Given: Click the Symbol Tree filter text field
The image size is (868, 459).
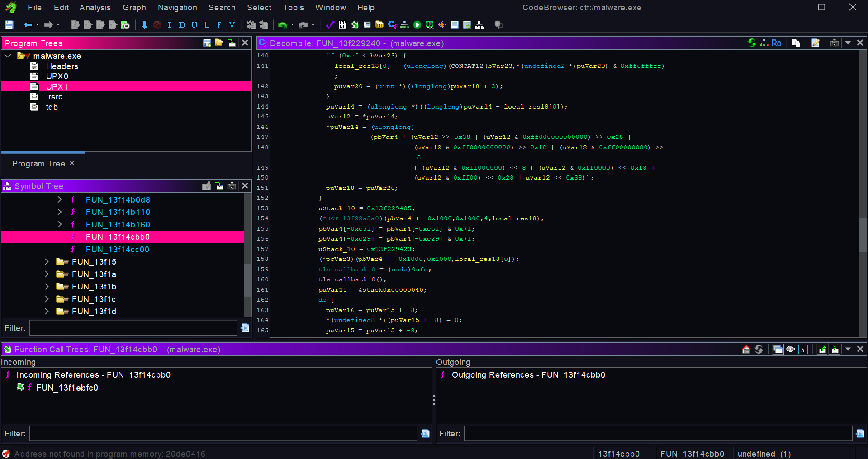Looking at the screenshot, I should [133, 328].
